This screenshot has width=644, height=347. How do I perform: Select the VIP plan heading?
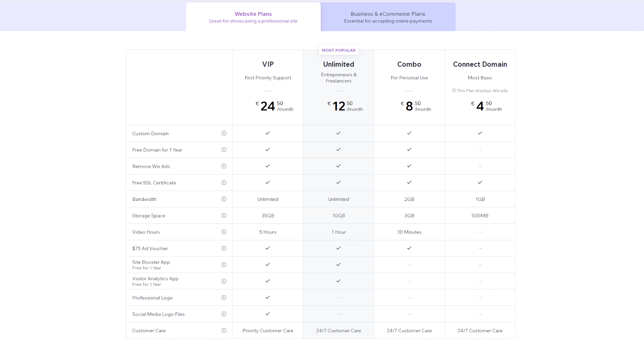[268, 64]
